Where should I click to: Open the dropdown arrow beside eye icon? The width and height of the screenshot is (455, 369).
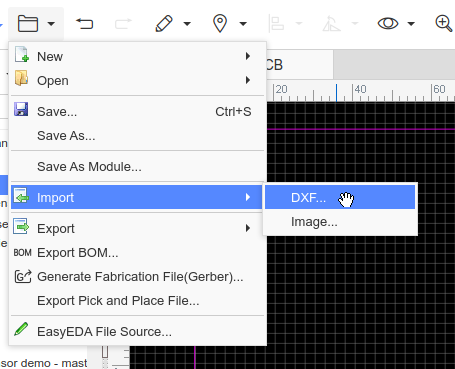point(411,24)
